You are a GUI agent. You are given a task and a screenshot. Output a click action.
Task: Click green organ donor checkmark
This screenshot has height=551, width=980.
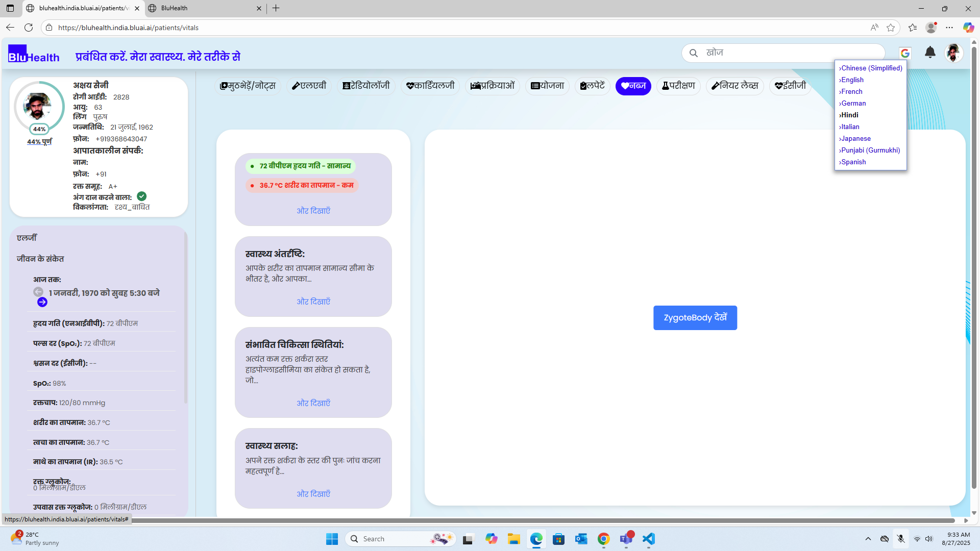coord(142,196)
